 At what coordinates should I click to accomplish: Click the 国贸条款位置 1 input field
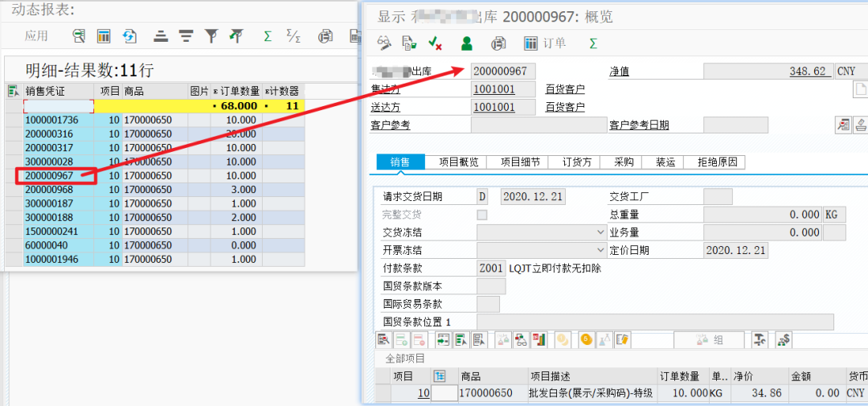click(656, 322)
